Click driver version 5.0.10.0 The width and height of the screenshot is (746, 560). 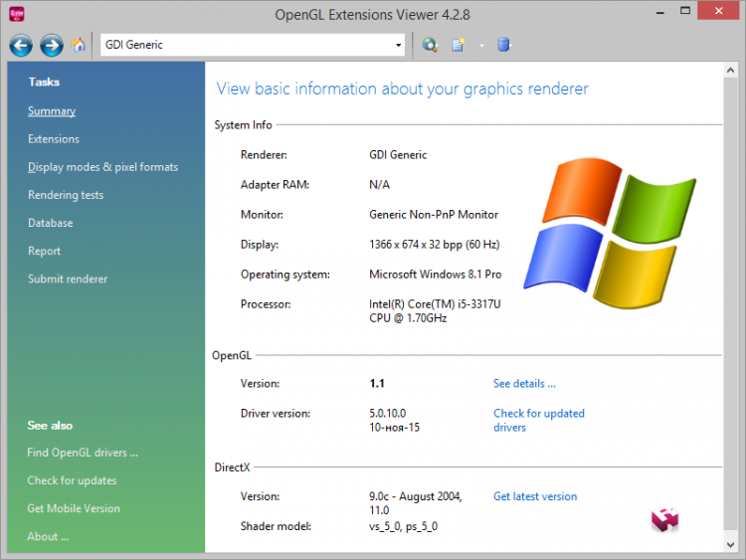coord(387,413)
